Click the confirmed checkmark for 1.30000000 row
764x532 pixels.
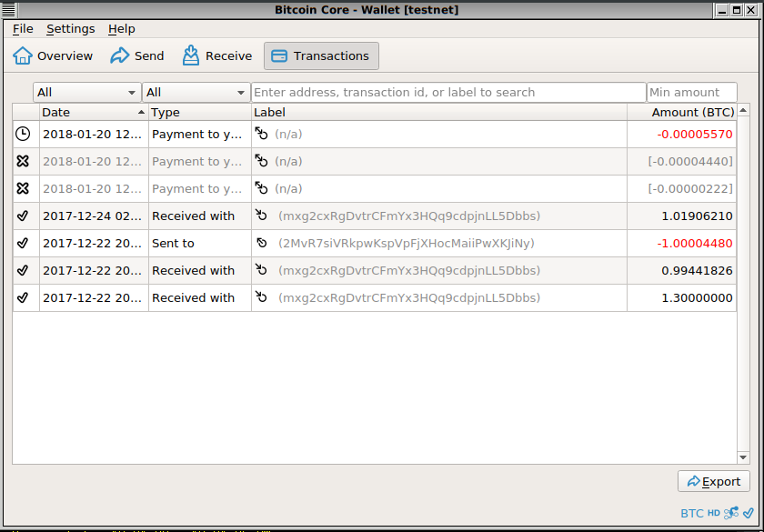(23, 297)
